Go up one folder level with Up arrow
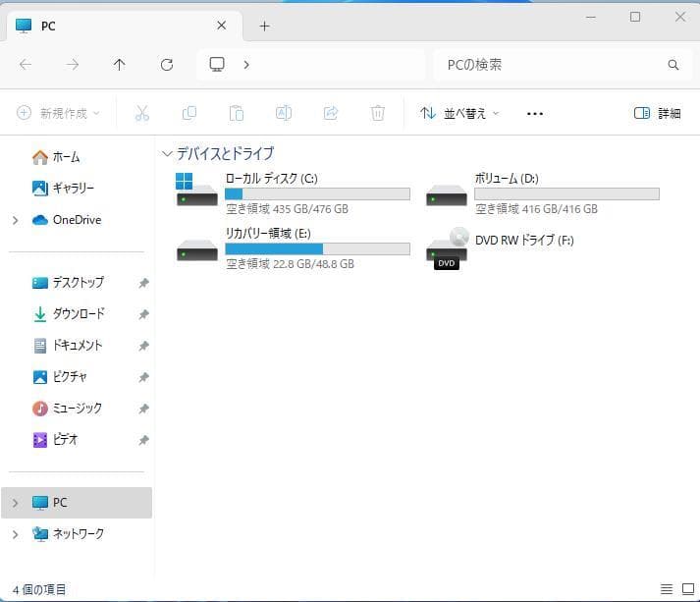This screenshot has width=700, height=602. point(120,65)
